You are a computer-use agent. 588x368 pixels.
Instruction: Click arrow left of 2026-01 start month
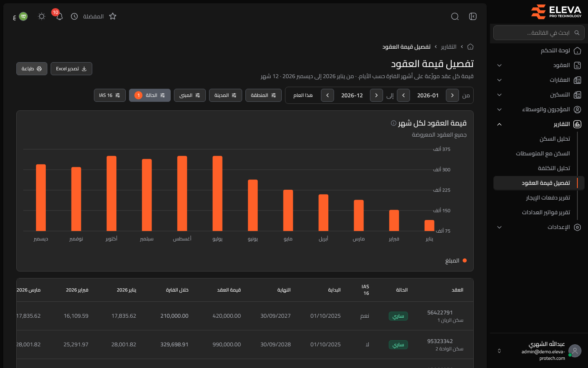pyautogui.click(x=403, y=95)
